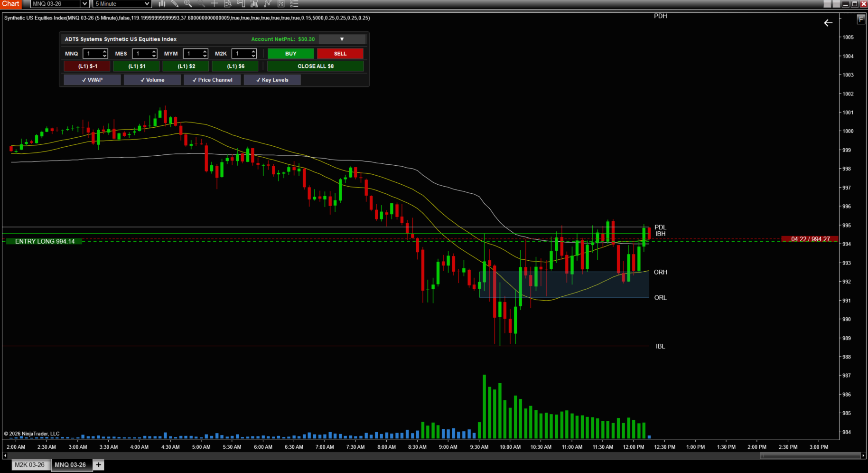
Task: Click the green BUY button
Action: [x=290, y=53]
